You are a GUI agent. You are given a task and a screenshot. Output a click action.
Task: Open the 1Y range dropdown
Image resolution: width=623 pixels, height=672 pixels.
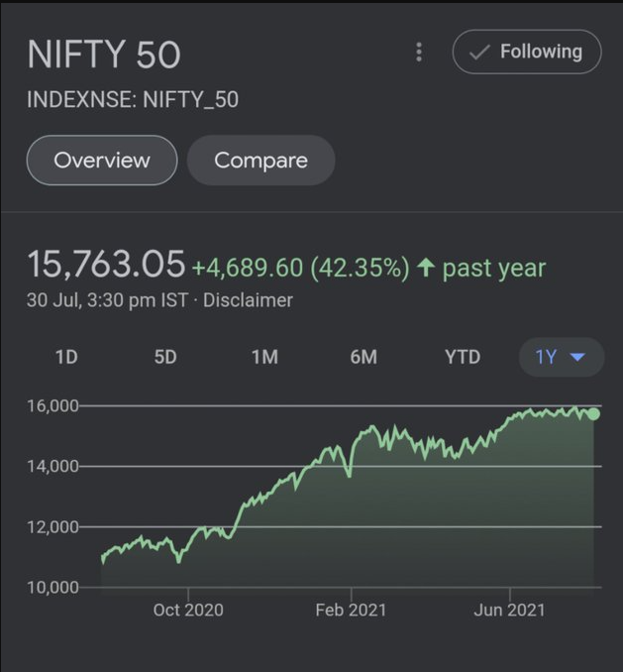click(562, 357)
